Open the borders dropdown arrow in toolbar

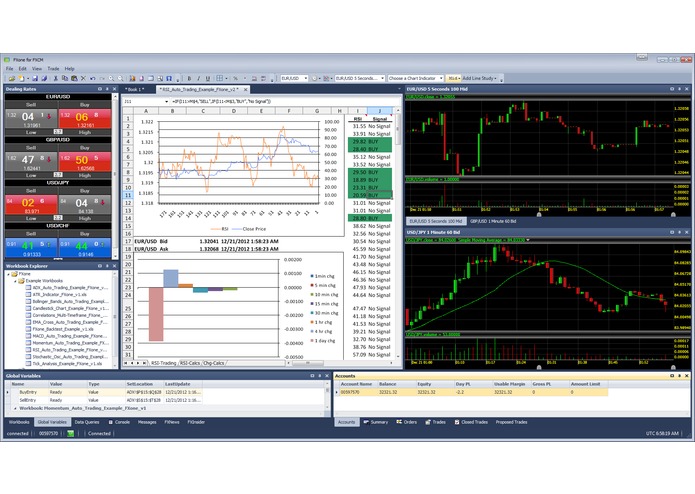click(x=226, y=78)
